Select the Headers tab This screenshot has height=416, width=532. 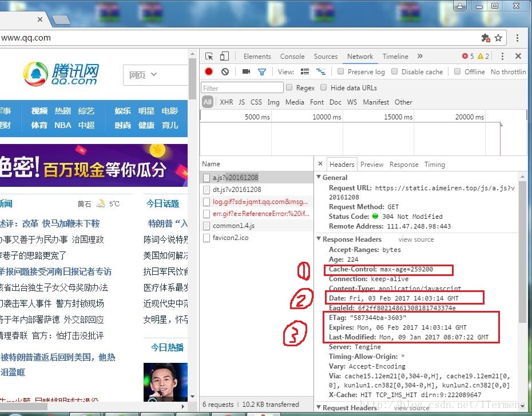click(342, 165)
